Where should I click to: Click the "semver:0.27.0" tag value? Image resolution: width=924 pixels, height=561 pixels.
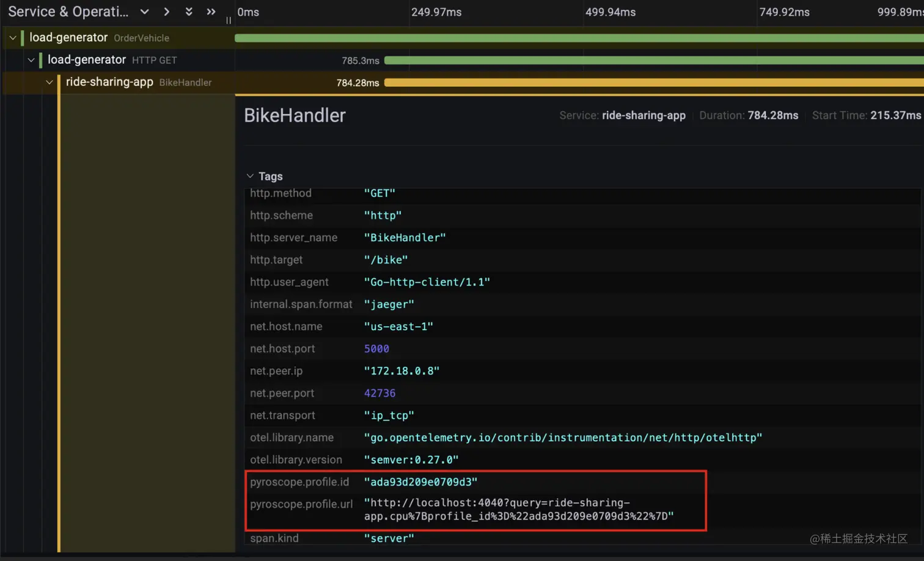pos(411,460)
